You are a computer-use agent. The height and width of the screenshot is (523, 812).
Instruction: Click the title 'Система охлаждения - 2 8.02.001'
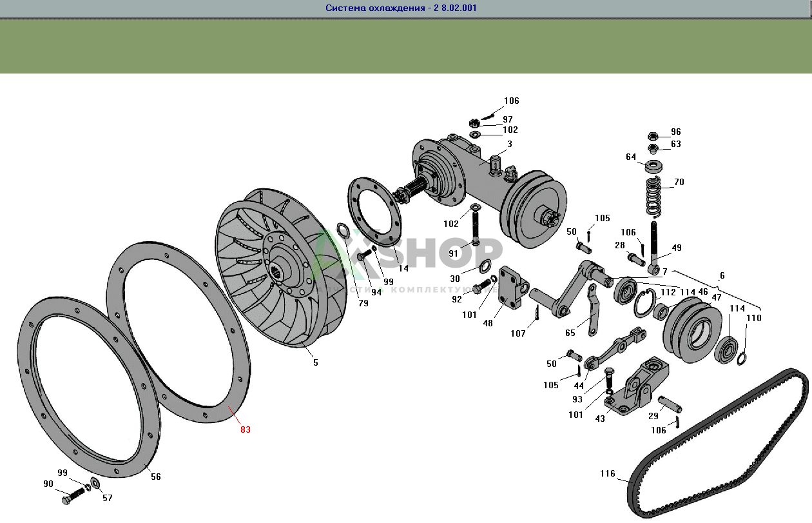[401, 8]
